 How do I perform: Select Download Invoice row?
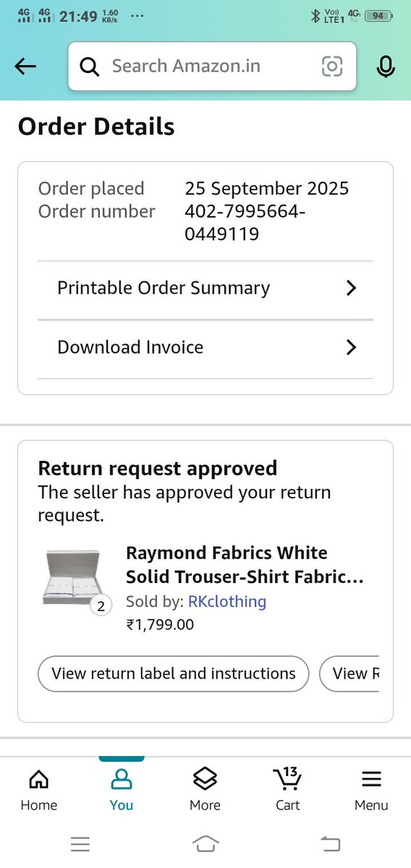click(205, 347)
